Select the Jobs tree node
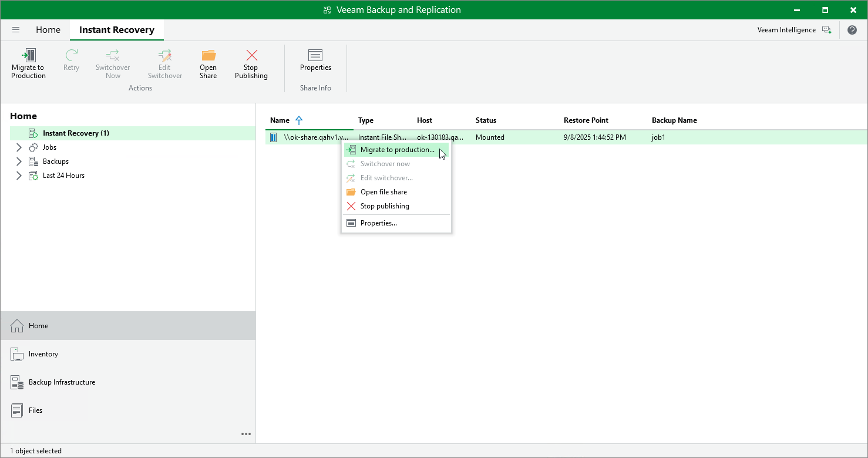This screenshot has height=458, width=868. pyautogui.click(x=49, y=147)
